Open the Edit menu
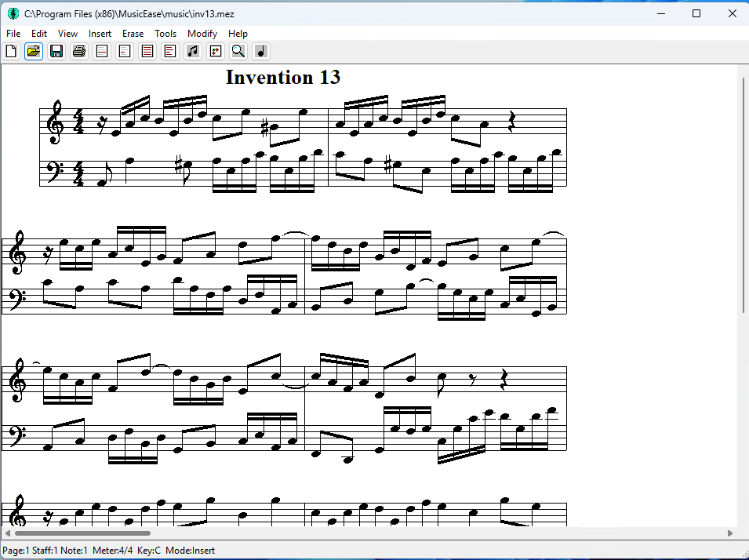 pyautogui.click(x=39, y=34)
